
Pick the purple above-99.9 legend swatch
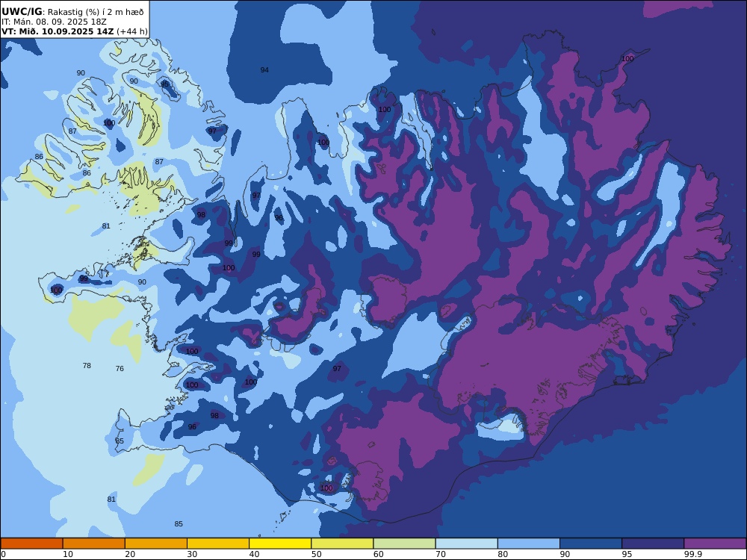pyautogui.click(x=715, y=544)
